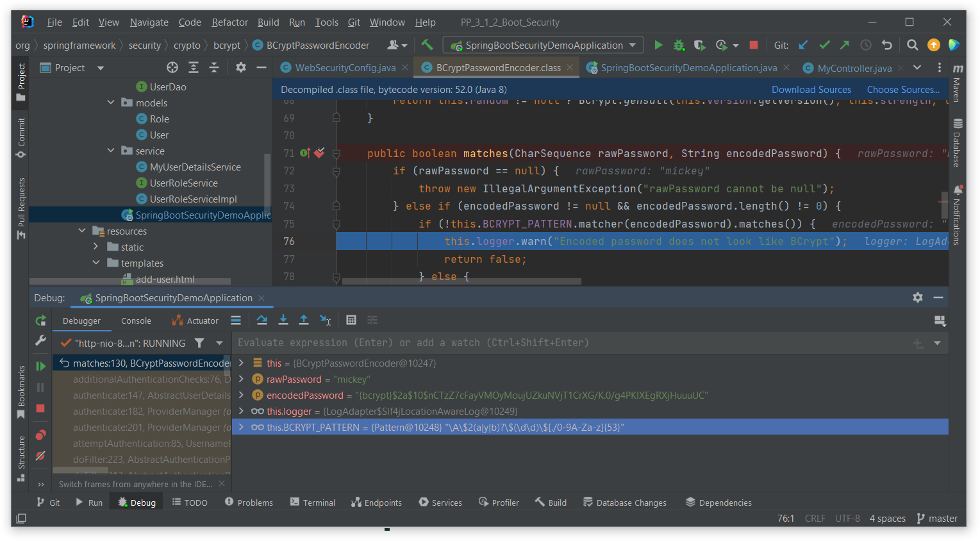The image size is (980, 541).
Task: Collapse the models folder in the project tree
Action: coord(111,103)
